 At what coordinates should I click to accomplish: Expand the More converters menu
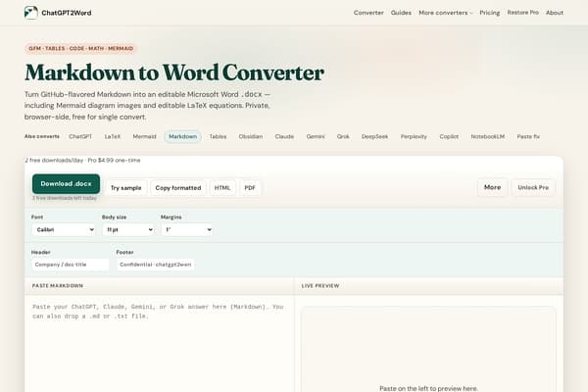pos(446,13)
